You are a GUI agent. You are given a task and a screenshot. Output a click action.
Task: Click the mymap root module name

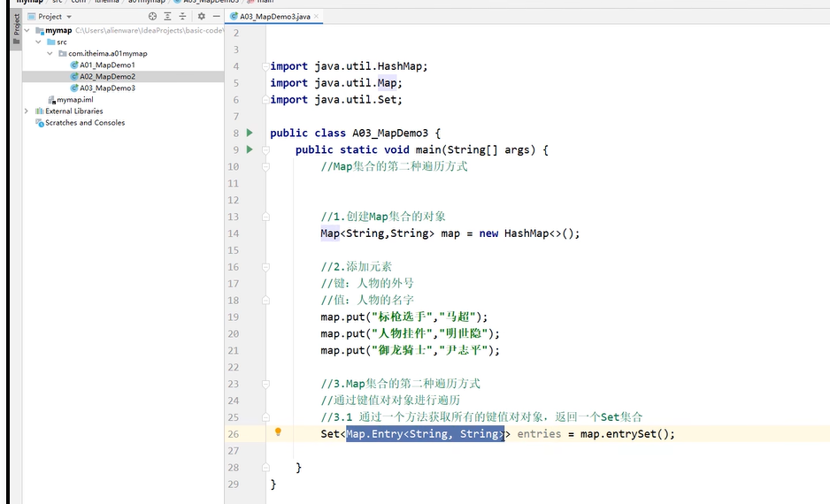(x=58, y=31)
